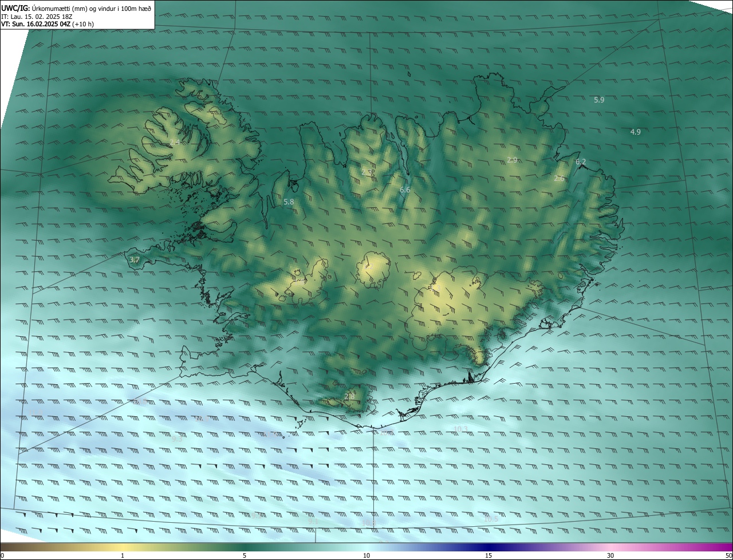
Task: Click the 2.8 value on the southern glacier
Action: tap(349, 396)
